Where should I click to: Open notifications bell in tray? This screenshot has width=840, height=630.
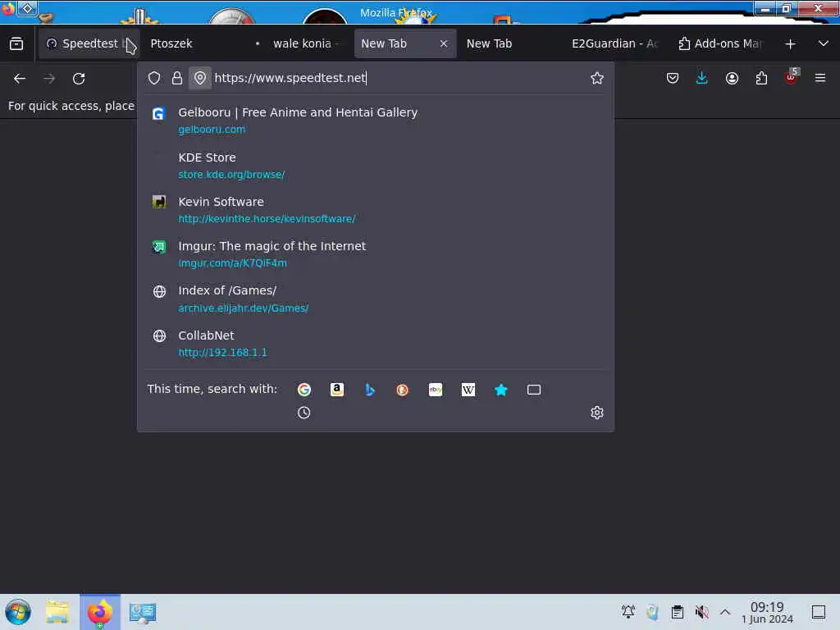(x=628, y=611)
